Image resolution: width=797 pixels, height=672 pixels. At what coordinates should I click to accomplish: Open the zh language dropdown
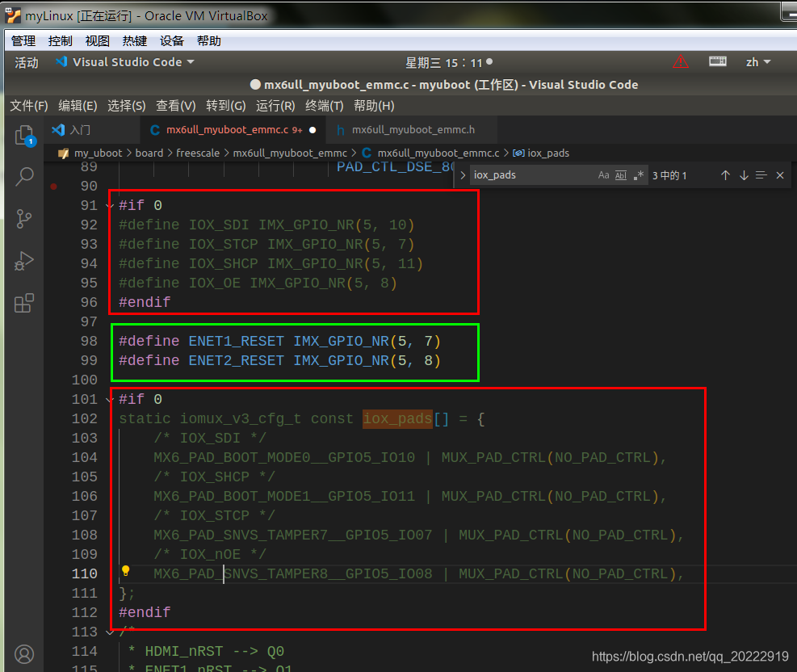pos(756,61)
